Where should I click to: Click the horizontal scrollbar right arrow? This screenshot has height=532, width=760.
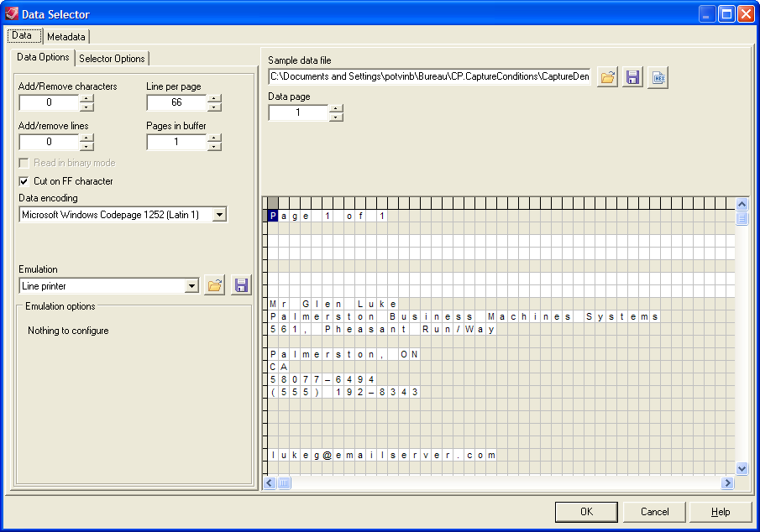pos(727,483)
